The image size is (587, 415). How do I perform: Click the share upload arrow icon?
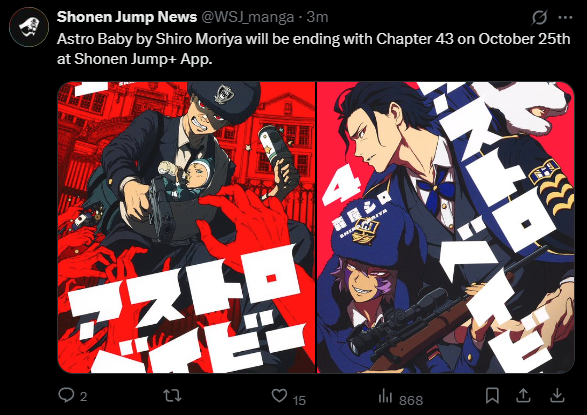tap(524, 395)
